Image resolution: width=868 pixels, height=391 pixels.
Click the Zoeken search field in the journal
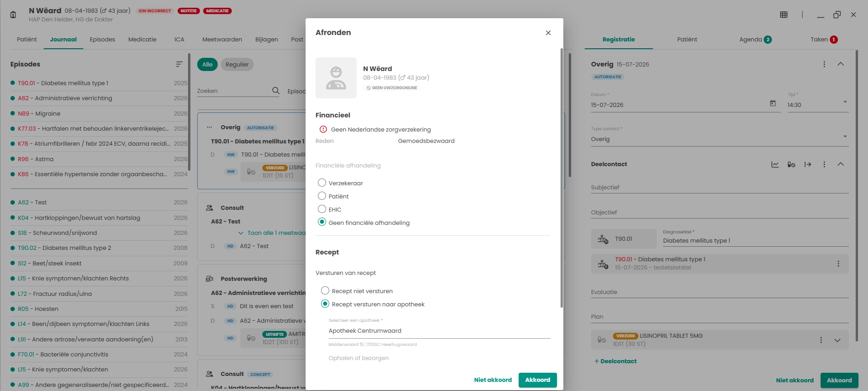point(234,91)
